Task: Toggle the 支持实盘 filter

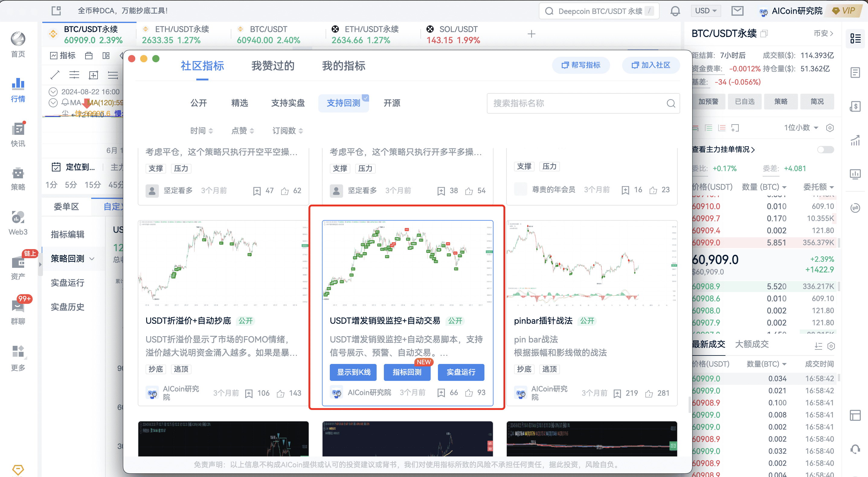Action: point(288,103)
